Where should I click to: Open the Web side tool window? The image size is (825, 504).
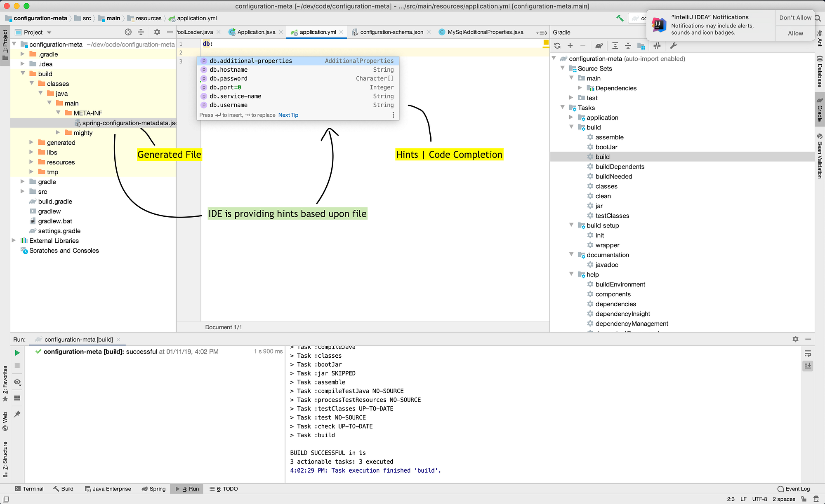[5, 421]
